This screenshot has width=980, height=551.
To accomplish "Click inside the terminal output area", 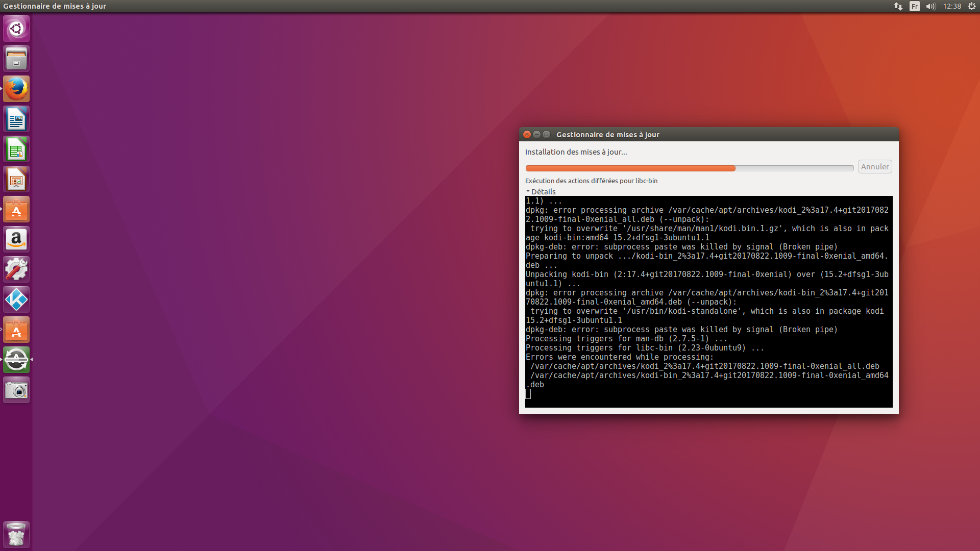I will (x=708, y=301).
